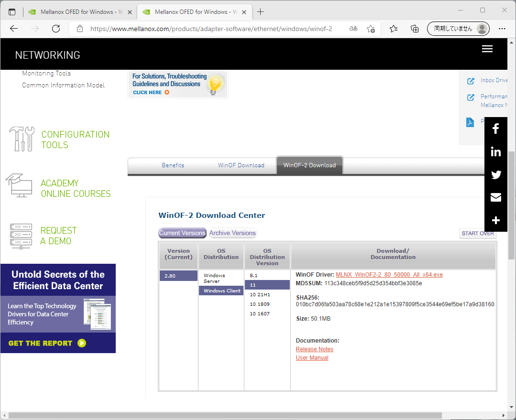The height and width of the screenshot is (420, 516).
Task: Open ACADEMY ONLINE COURSES link
Action: click(76, 188)
